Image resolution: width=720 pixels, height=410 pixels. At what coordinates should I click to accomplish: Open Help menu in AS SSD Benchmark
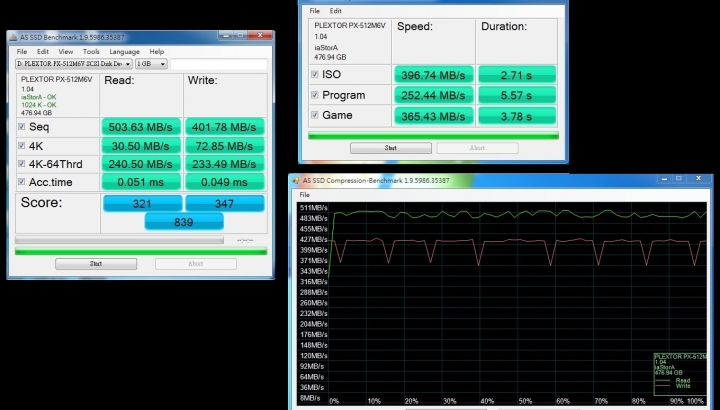tap(157, 51)
